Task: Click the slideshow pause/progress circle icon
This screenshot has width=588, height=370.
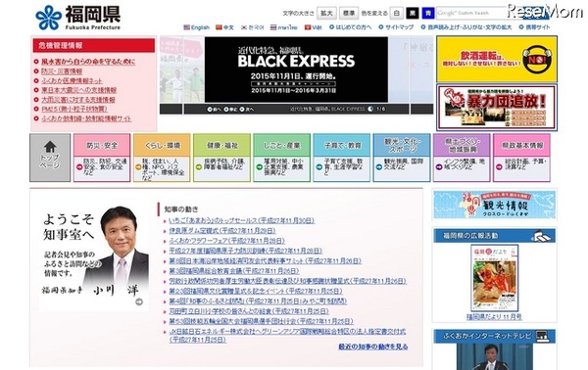Action: [x=370, y=109]
